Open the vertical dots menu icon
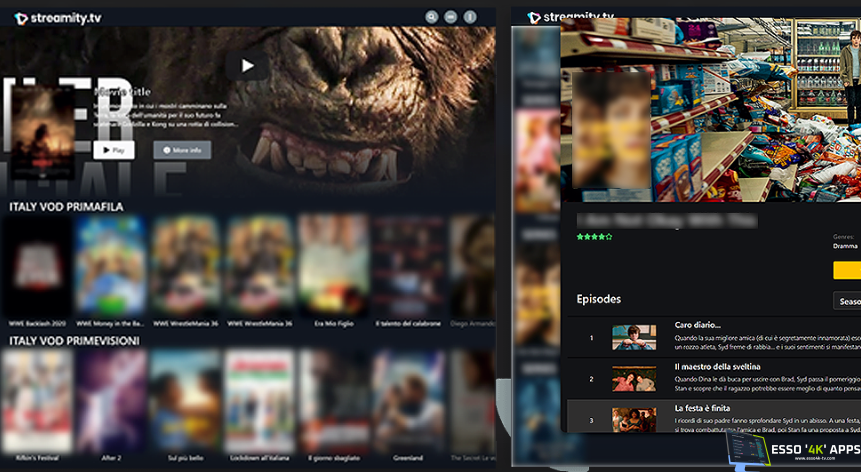 click(471, 17)
